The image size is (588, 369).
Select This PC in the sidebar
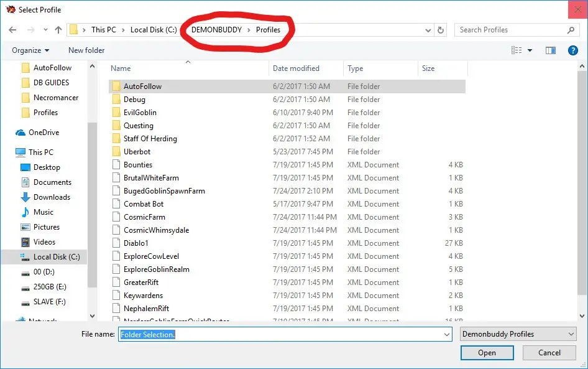[35, 152]
